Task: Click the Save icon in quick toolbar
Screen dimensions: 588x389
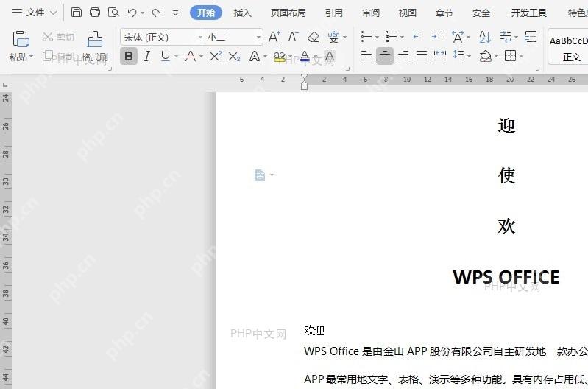Action: 76,13
